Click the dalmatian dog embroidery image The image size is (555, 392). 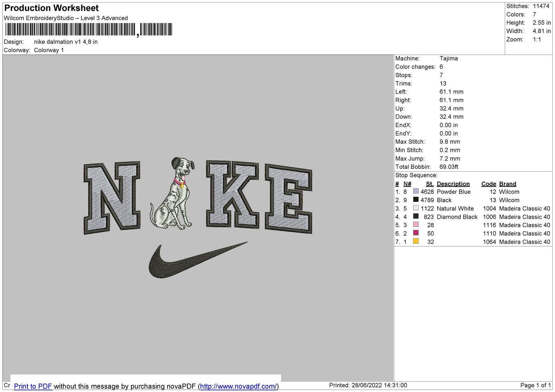[173, 194]
